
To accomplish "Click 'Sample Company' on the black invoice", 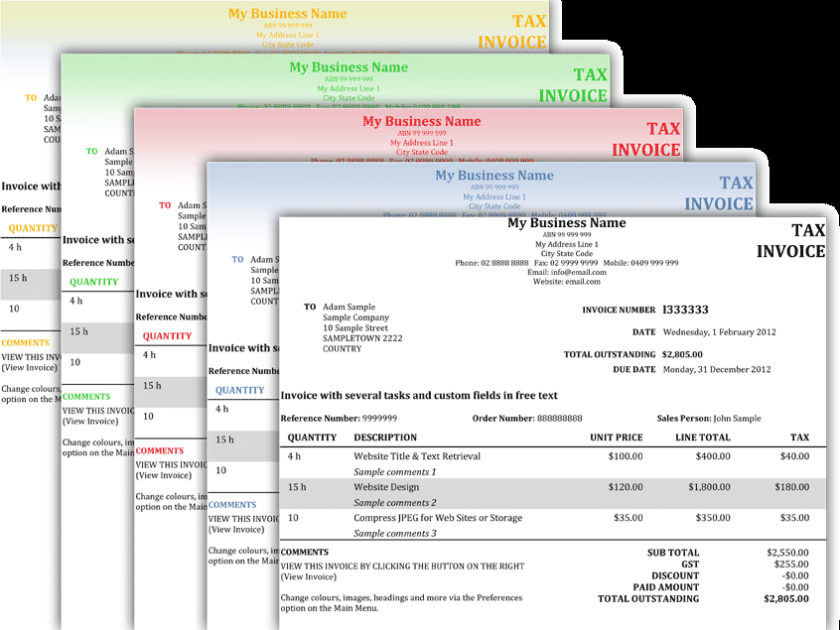I will (355, 317).
